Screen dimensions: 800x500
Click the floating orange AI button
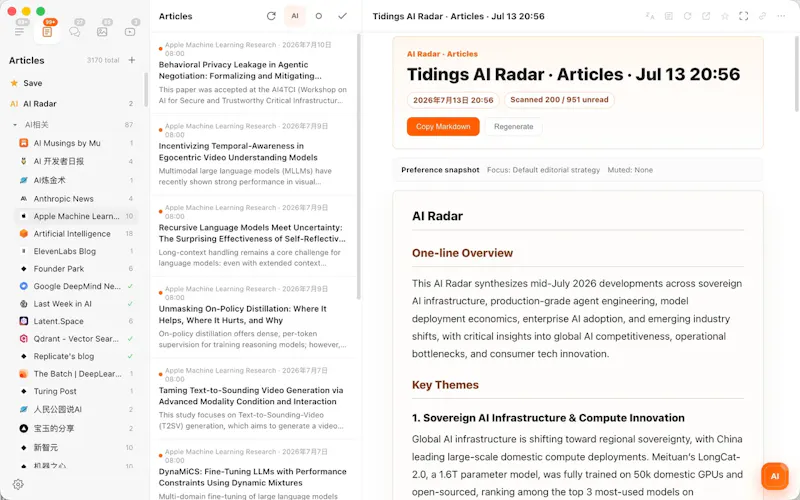774,476
